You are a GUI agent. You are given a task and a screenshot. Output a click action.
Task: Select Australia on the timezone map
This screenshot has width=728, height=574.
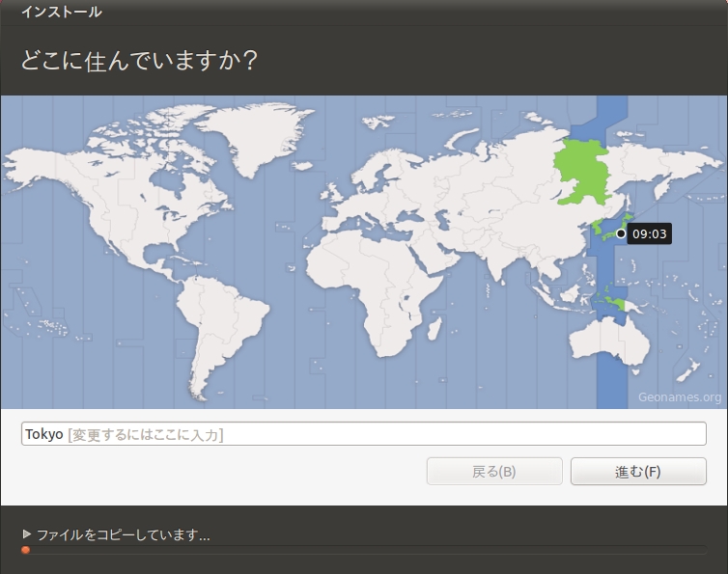coord(609,342)
